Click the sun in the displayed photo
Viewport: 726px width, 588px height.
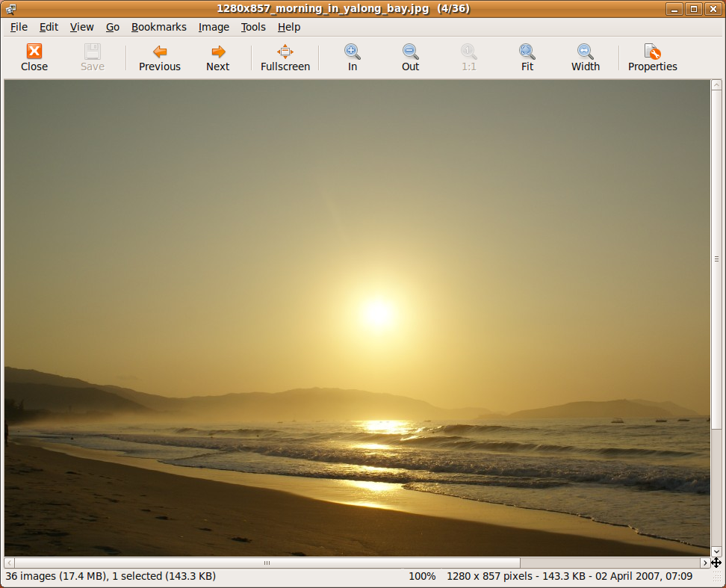[378, 313]
